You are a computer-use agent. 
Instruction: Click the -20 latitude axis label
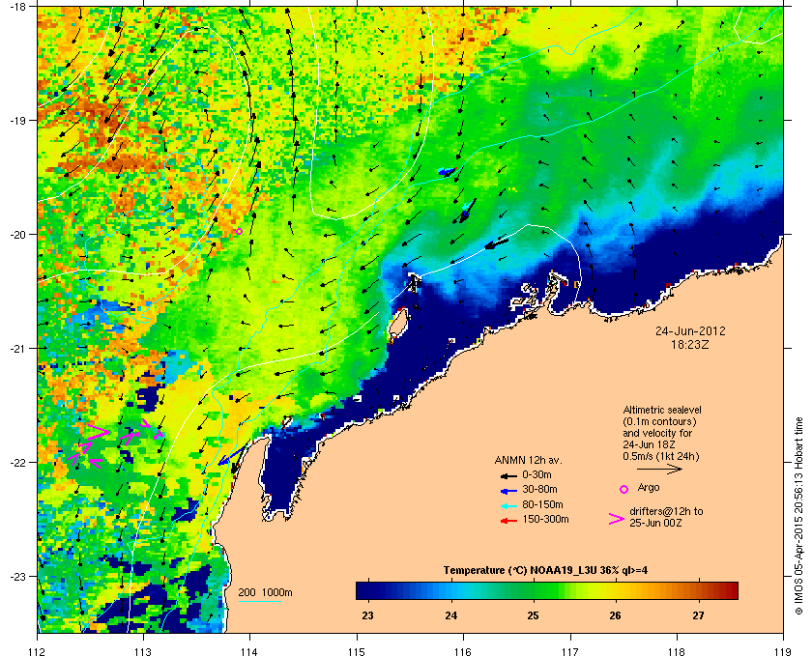(18, 235)
